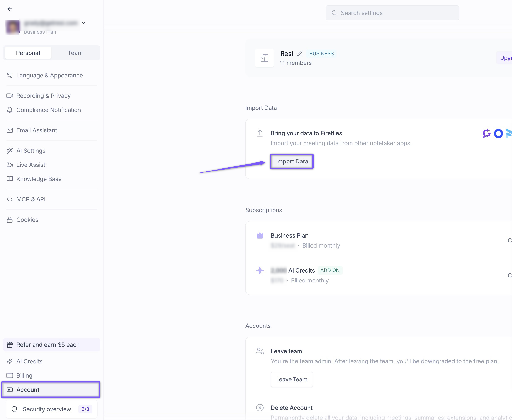
Task: Open Compliance Notification settings
Action: point(52,110)
